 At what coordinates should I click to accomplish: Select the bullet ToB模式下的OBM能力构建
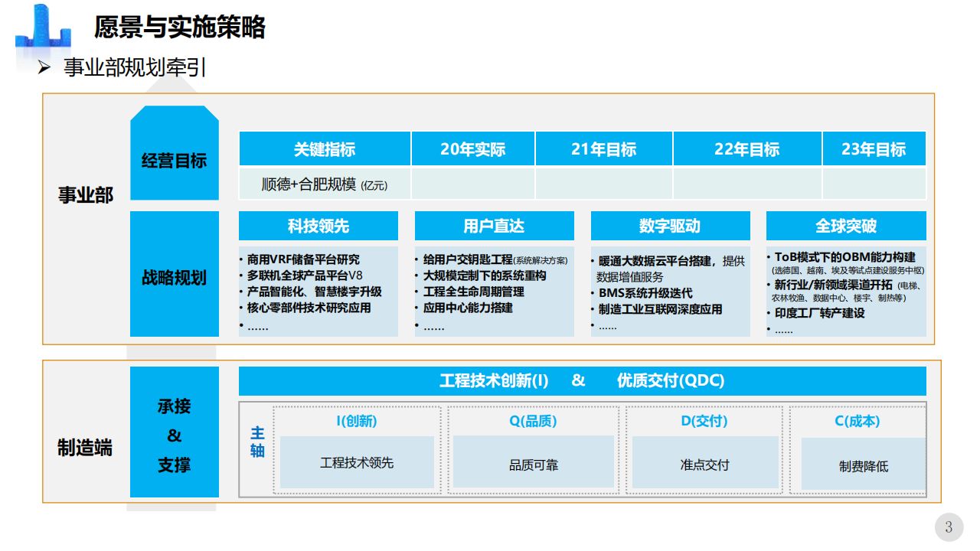pyautogui.click(x=844, y=257)
